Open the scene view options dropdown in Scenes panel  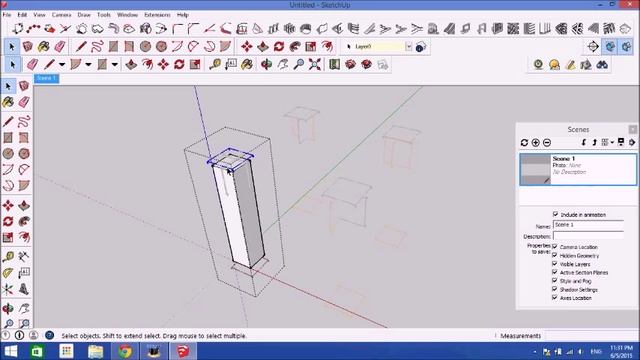[x=607, y=142]
